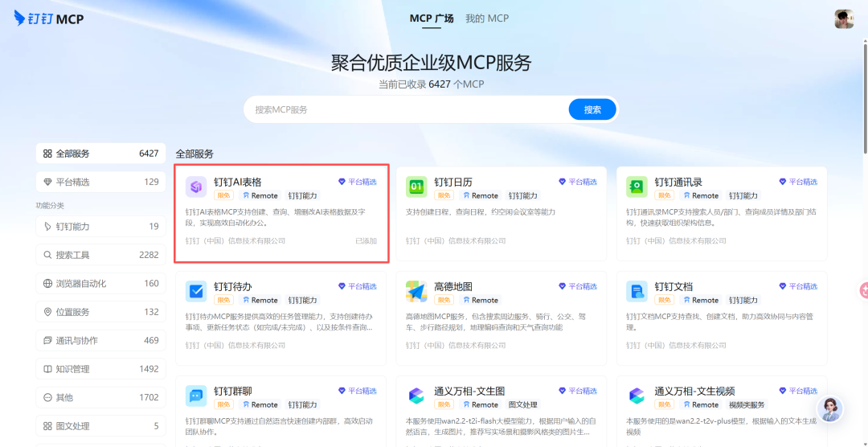This screenshot has width=868, height=447.
Task: Open the 钉钉通讯录 contacts icon
Action: 637,187
